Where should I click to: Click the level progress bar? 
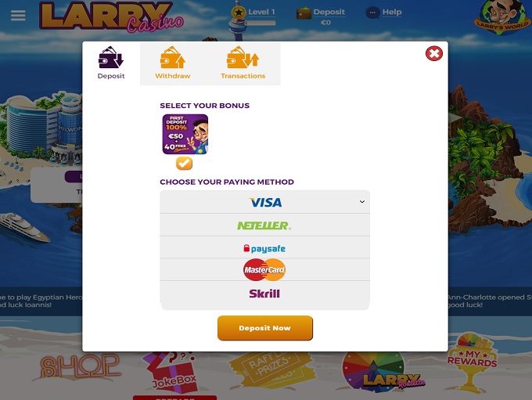click(x=261, y=23)
